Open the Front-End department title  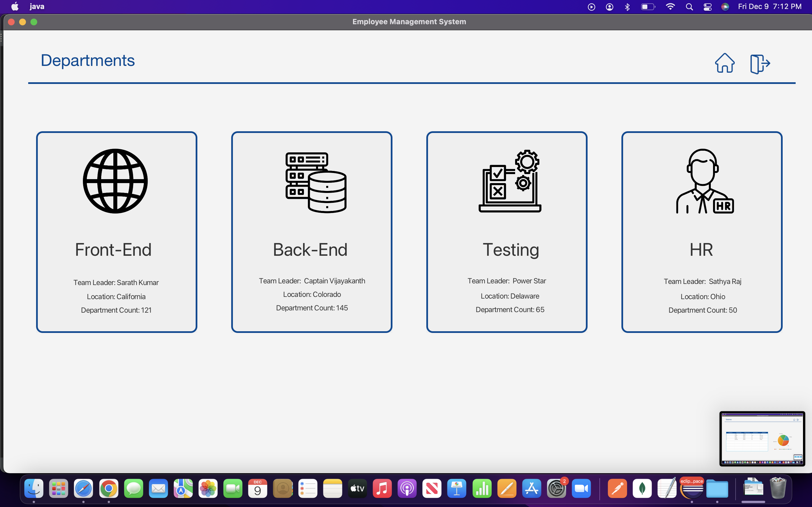pos(113,250)
